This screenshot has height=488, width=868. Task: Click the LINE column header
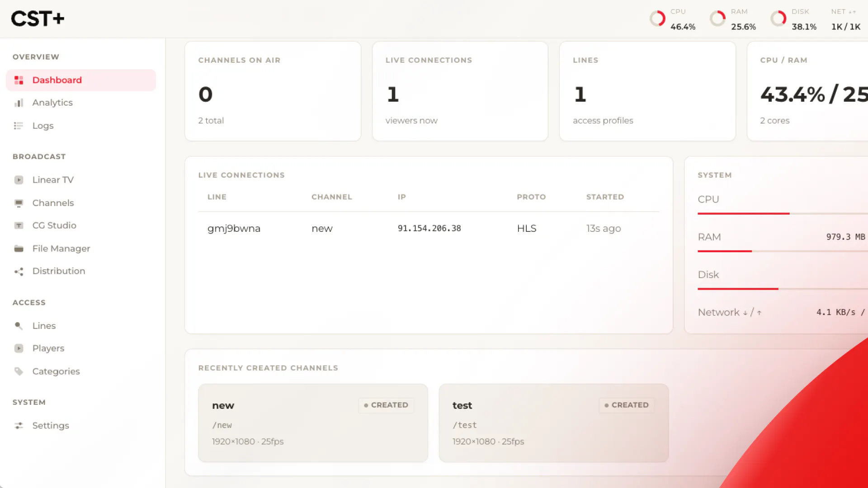coord(217,197)
